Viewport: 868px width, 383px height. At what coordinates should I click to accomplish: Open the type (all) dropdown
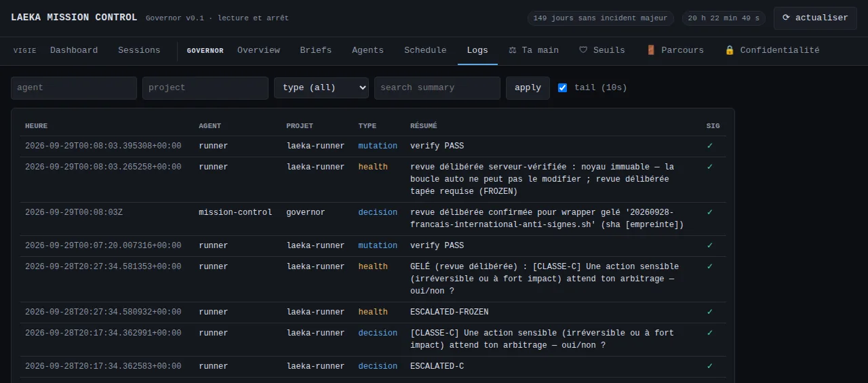pos(321,88)
